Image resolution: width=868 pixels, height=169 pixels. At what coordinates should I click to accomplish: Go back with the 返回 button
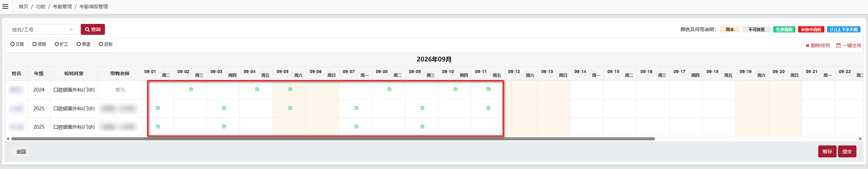point(21,152)
